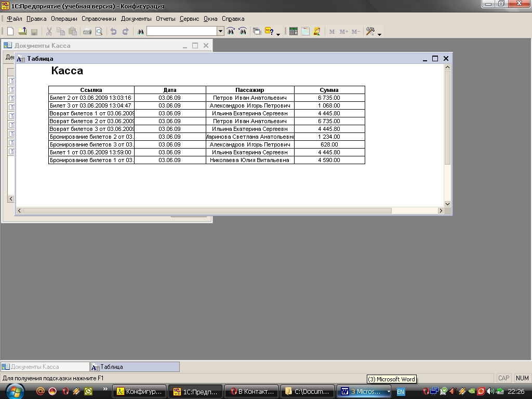The image size is (532, 399).
Task: Click in the toolbar search input field
Action: pos(181,32)
